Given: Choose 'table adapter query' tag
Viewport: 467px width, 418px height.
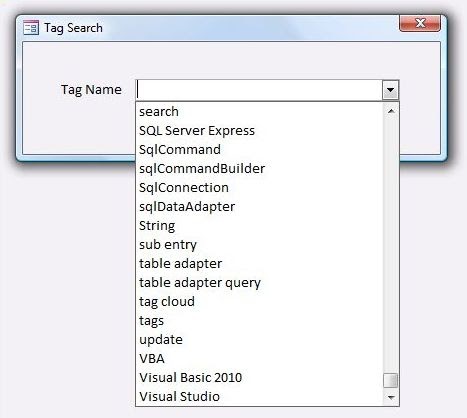Looking at the screenshot, I should 260,283.
